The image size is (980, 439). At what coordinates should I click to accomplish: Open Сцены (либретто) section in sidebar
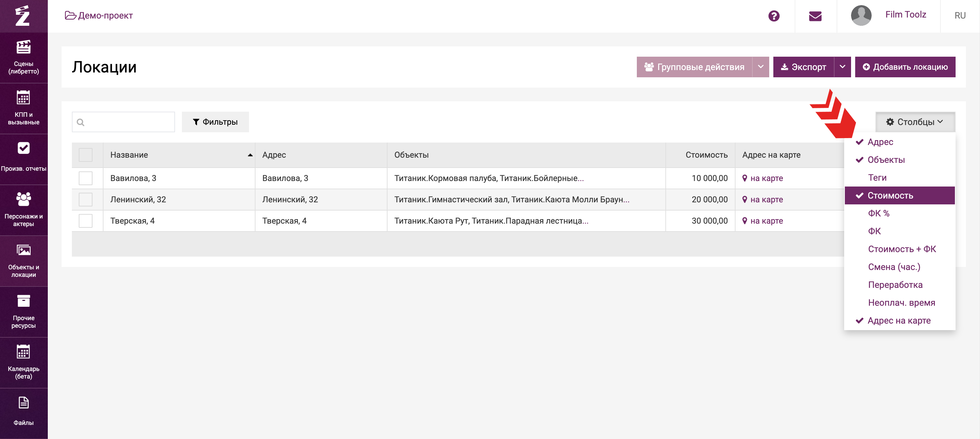[24, 57]
